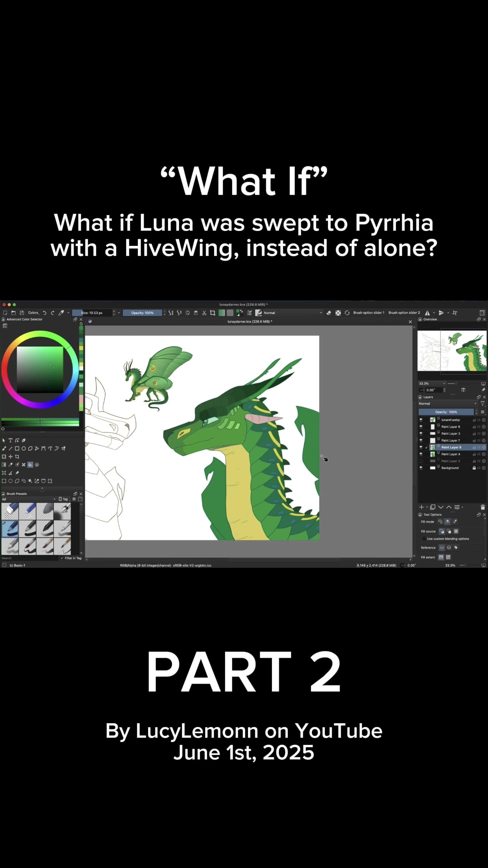Viewport: 488px width, 868px height.
Task: Select the Color Sampler eyedropper tool
Action: tap(10, 465)
